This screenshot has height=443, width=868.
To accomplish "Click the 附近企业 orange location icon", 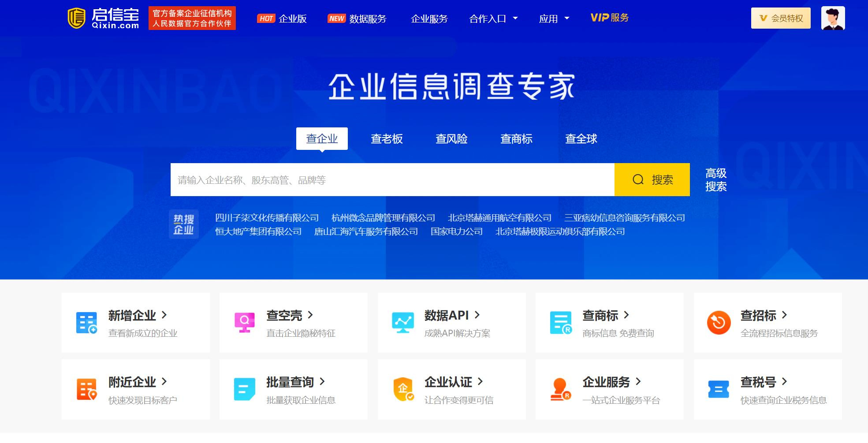I will click(86, 389).
